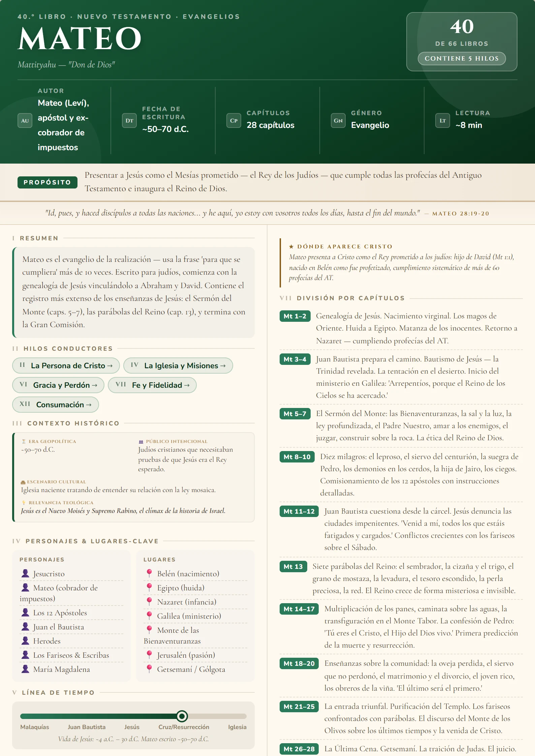Viewport: 535px width, 756px height.
Task: Go to the Fe y Fidelidad thread
Action: [152, 385]
